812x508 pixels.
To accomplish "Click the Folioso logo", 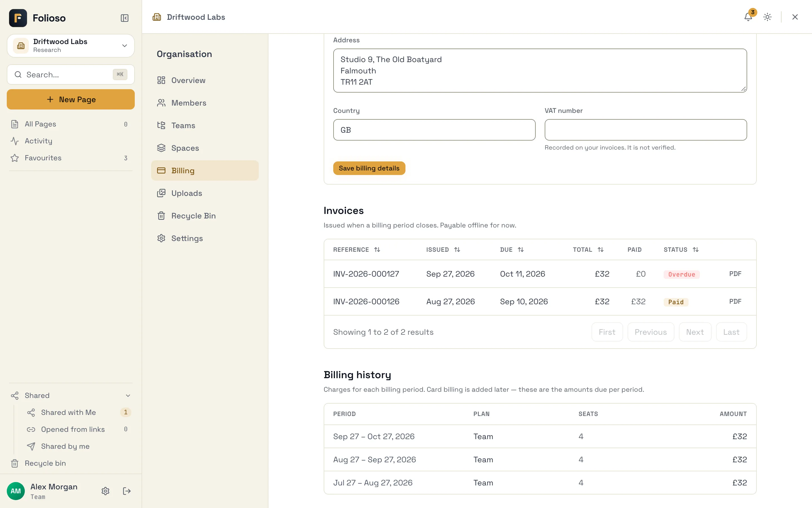I will click(x=18, y=18).
